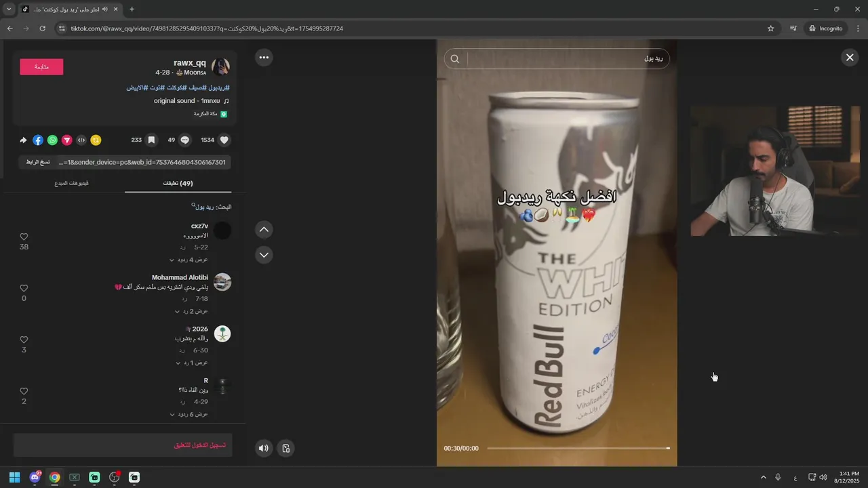Show hidden system tray icons chevron

[x=763, y=477]
